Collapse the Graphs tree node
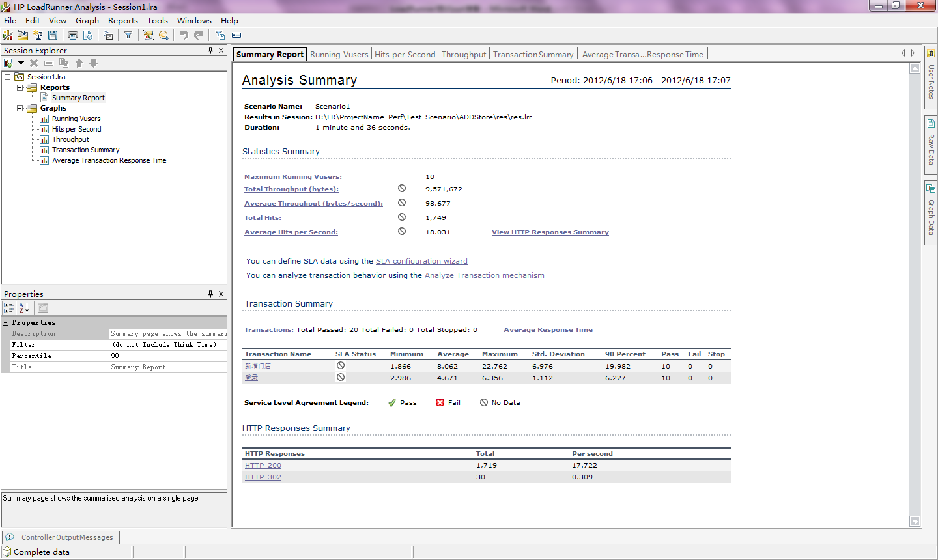The width and height of the screenshot is (938, 560). coord(20,108)
